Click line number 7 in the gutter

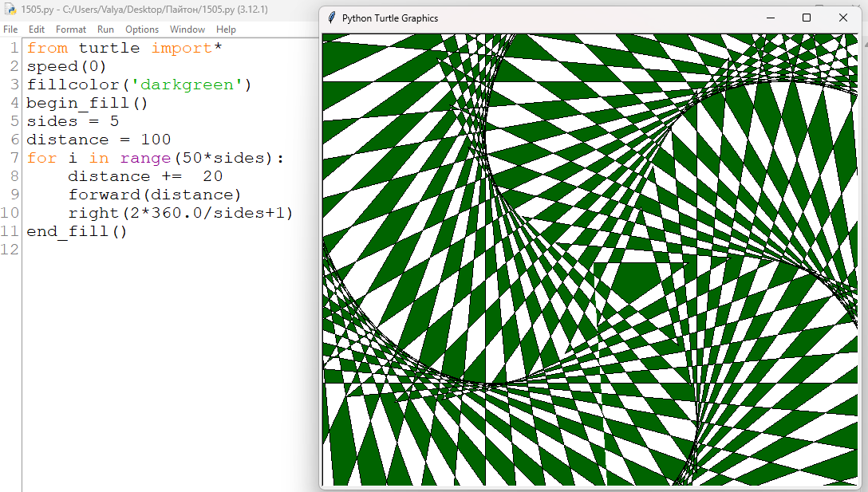pos(14,158)
